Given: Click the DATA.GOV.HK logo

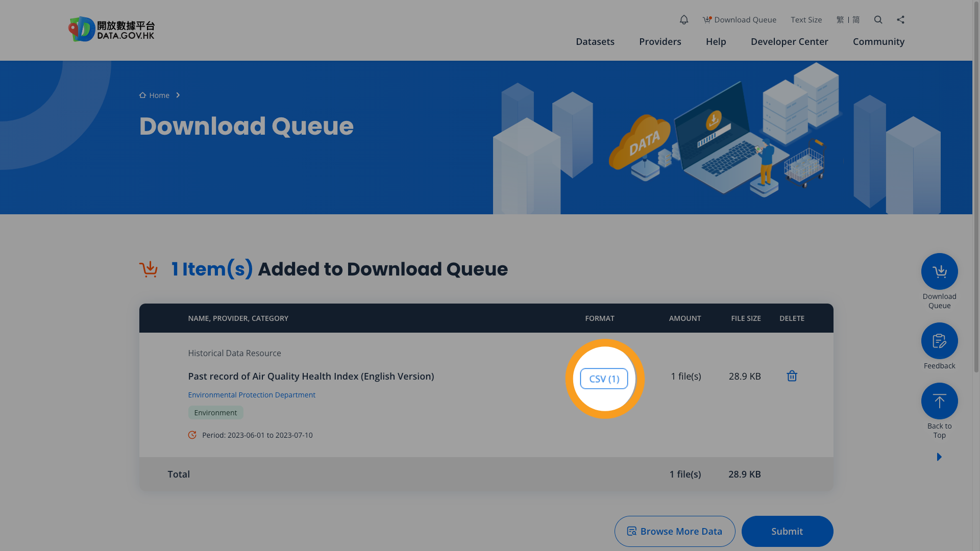Looking at the screenshot, I should 111,29.
